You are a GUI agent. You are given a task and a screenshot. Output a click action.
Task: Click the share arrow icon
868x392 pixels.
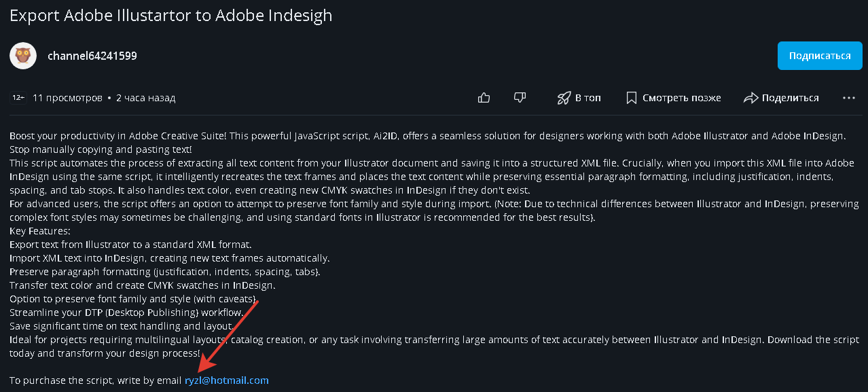751,98
